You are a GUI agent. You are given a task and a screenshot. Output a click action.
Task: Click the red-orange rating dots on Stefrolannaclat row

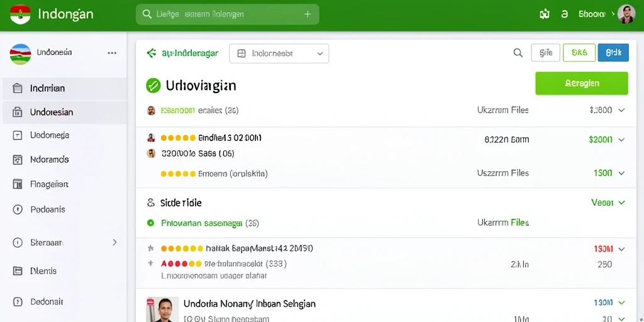(181, 264)
